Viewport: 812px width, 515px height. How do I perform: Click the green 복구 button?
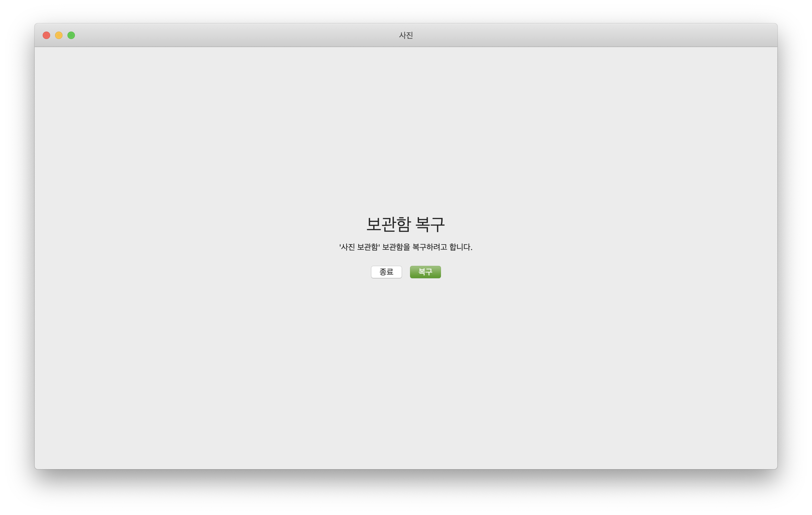[425, 272]
